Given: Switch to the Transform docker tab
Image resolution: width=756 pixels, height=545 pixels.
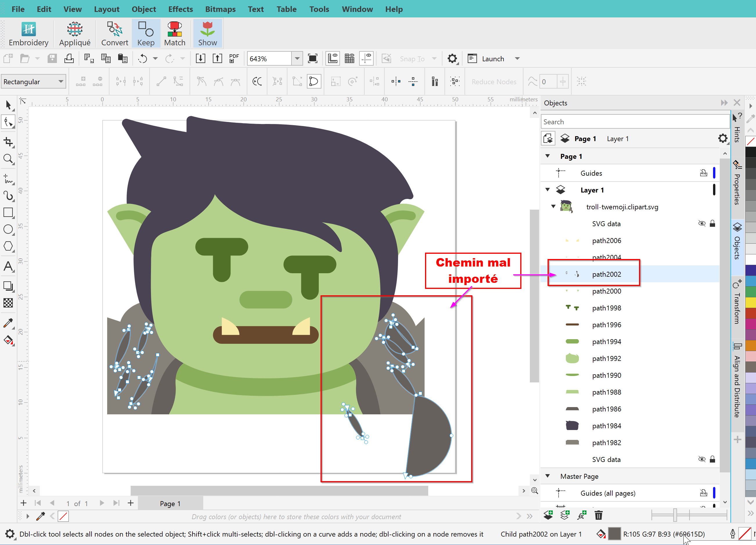Looking at the screenshot, I should pos(737,302).
